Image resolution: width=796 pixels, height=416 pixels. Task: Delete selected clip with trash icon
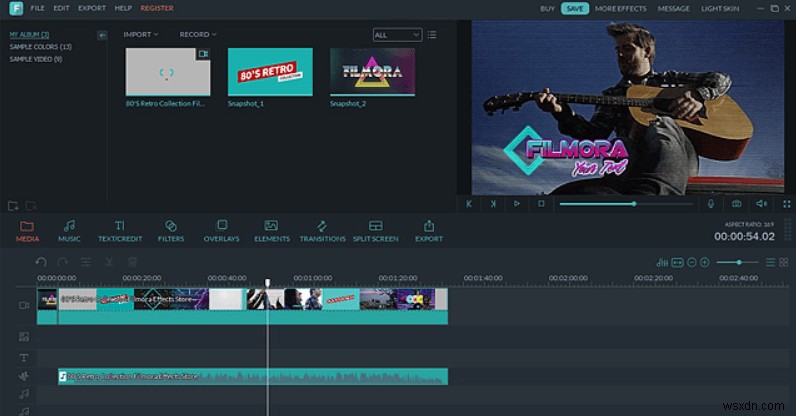click(x=132, y=262)
